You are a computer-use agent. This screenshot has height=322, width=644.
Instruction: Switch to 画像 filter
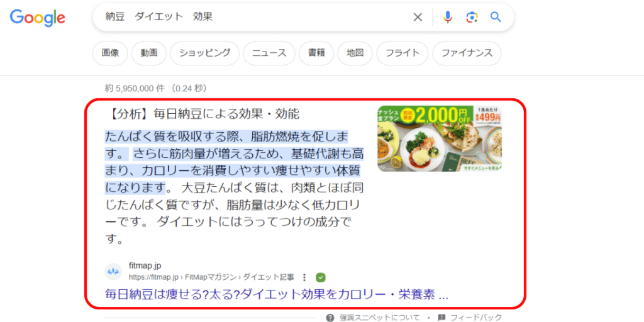110,53
